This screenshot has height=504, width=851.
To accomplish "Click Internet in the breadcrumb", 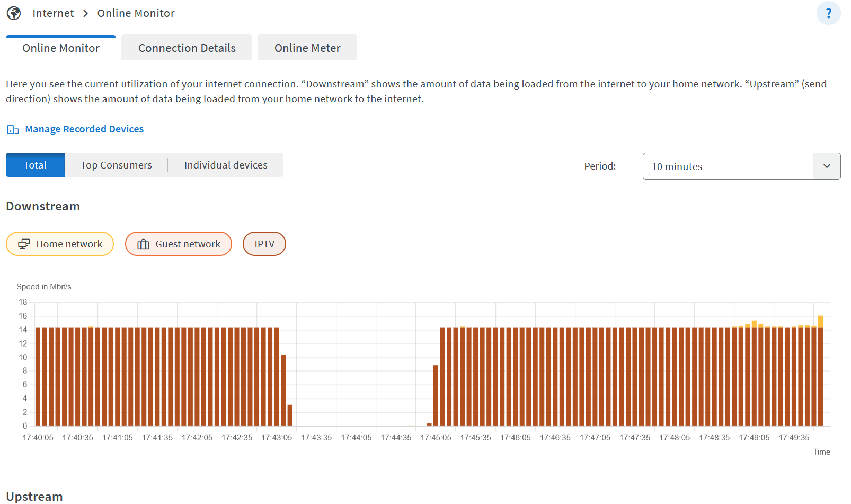I will [x=53, y=13].
